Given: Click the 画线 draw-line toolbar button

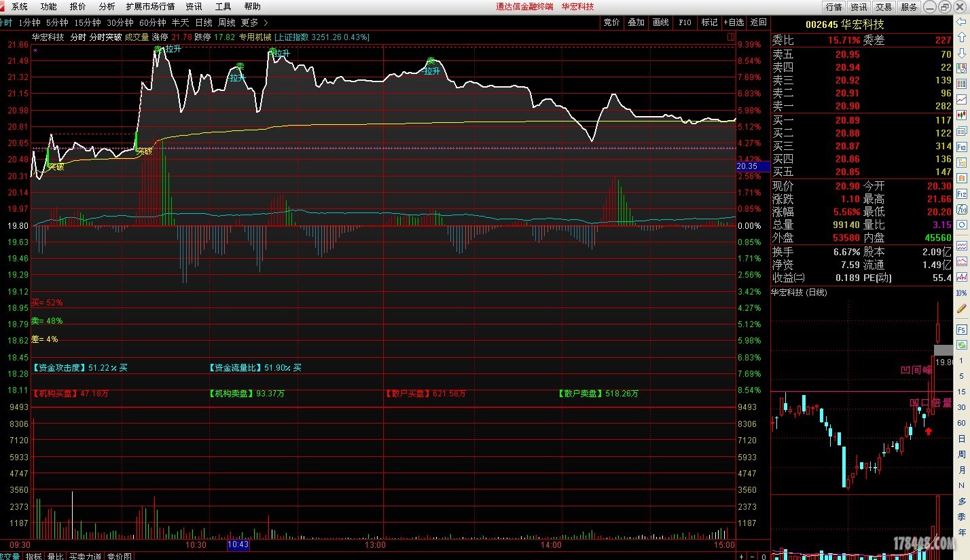Looking at the screenshot, I should pos(661,22).
